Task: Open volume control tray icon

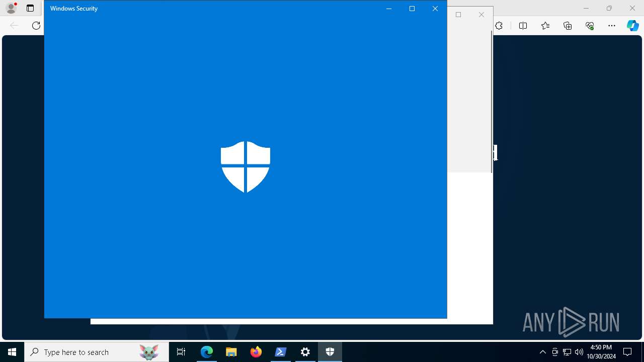Action: click(579, 352)
